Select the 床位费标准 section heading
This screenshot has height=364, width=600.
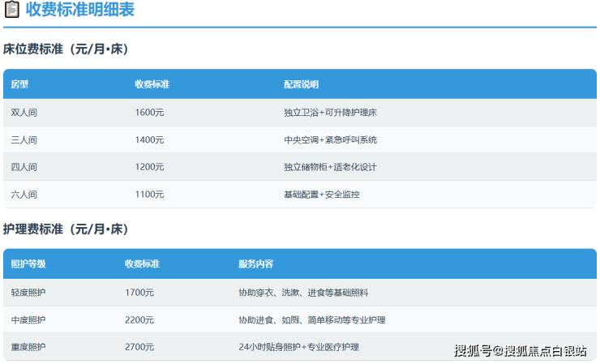click(66, 49)
